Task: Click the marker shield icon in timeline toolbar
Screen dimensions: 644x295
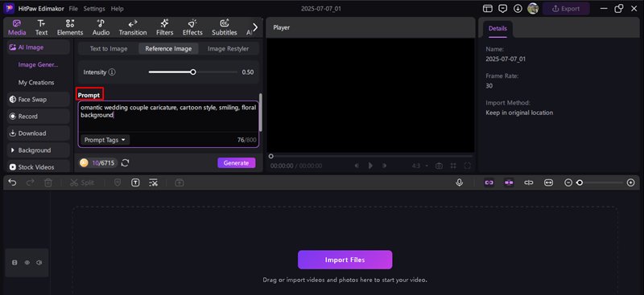Action: (118, 182)
